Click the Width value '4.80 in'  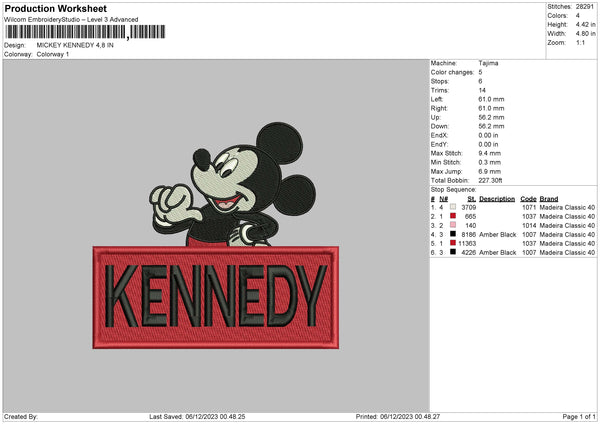pos(585,34)
